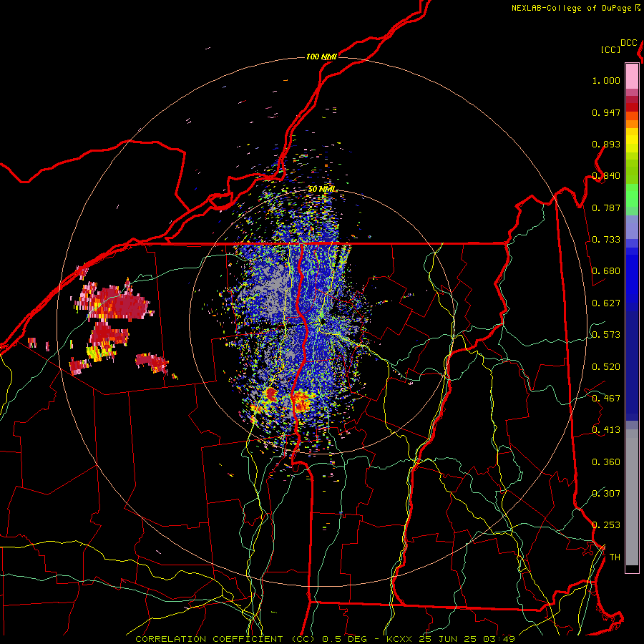Image resolution: width=644 pixels, height=644 pixels.
Task: Pick the light pink color bar segment at 1.000
Action: click(x=632, y=76)
